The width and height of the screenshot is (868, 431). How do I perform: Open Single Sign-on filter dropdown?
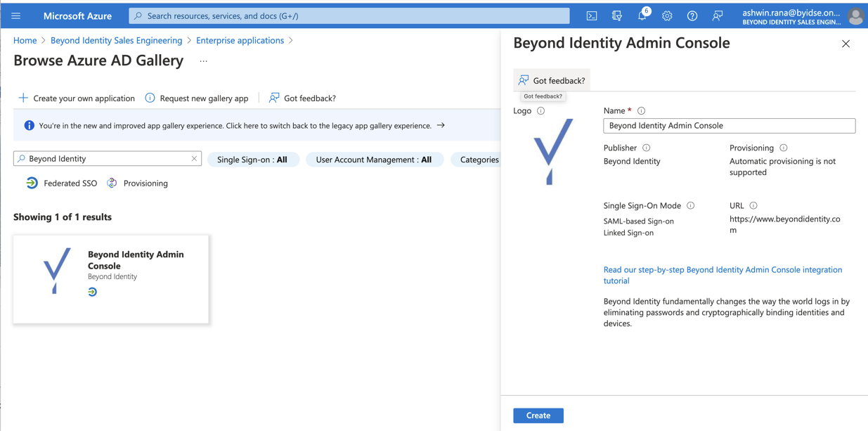pos(252,160)
